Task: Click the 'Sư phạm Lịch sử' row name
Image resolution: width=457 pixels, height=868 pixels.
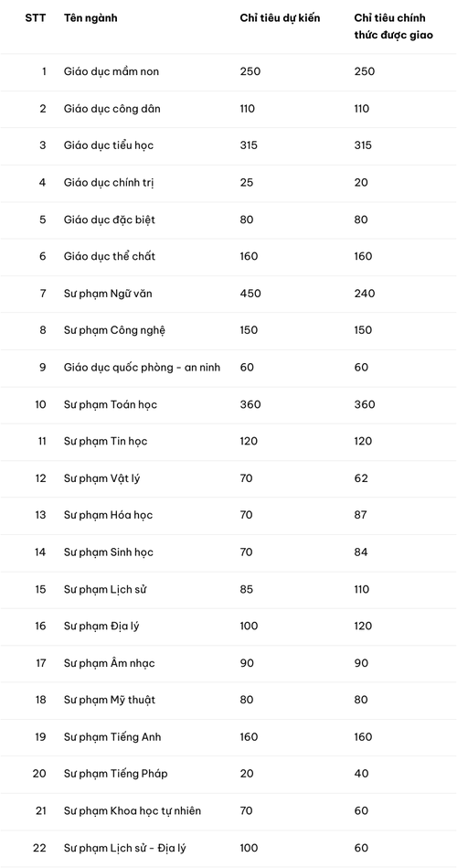Action: (105, 589)
